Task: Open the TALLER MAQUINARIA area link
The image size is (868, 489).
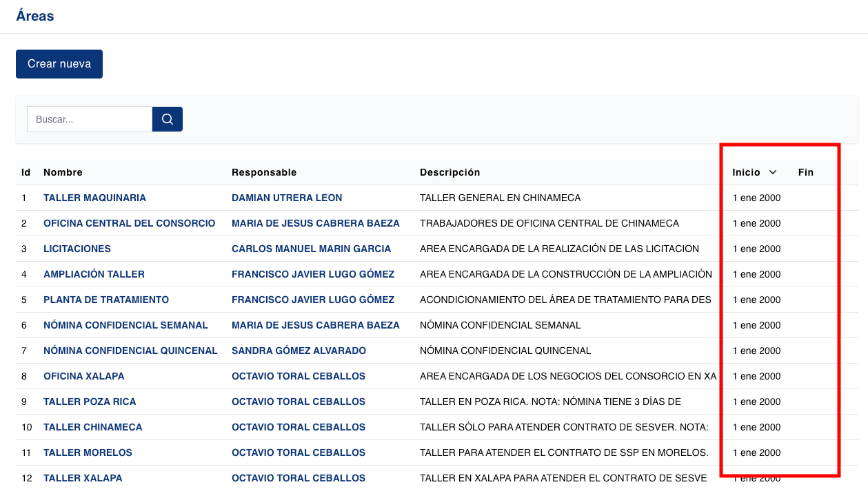Action: pos(94,198)
